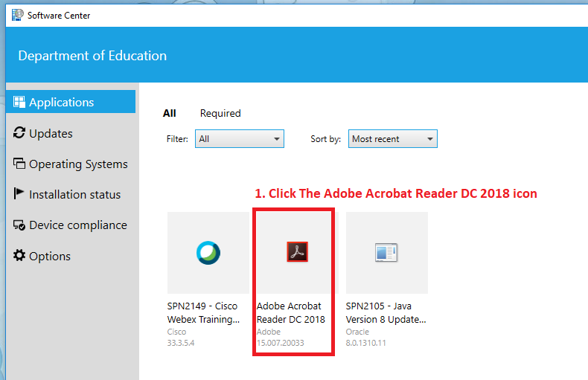The image size is (588, 380).
Task: Open the Applications section icon
Action: pyautogui.click(x=19, y=102)
